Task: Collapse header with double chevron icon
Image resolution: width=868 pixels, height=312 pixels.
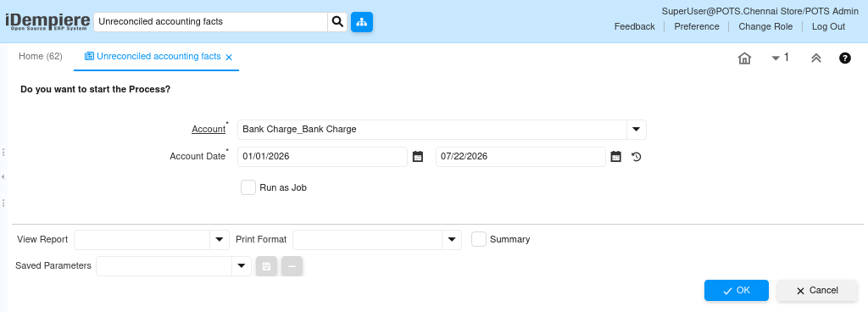Action: [x=816, y=58]
